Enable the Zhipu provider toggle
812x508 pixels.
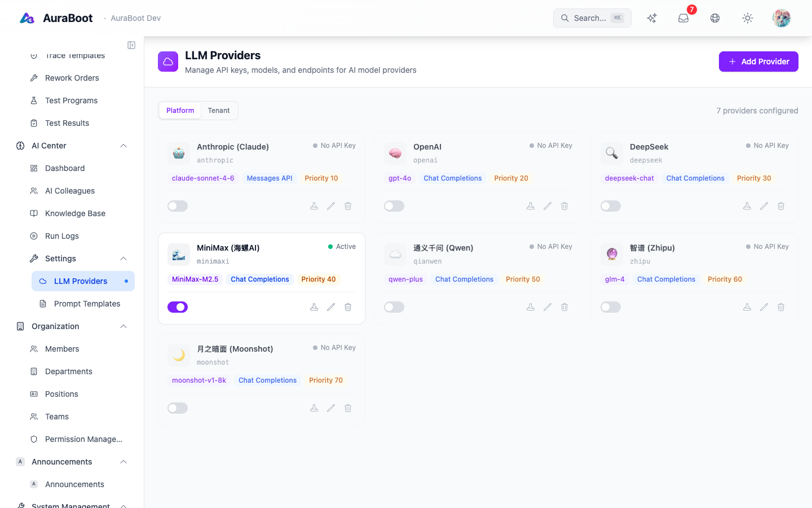611,307
